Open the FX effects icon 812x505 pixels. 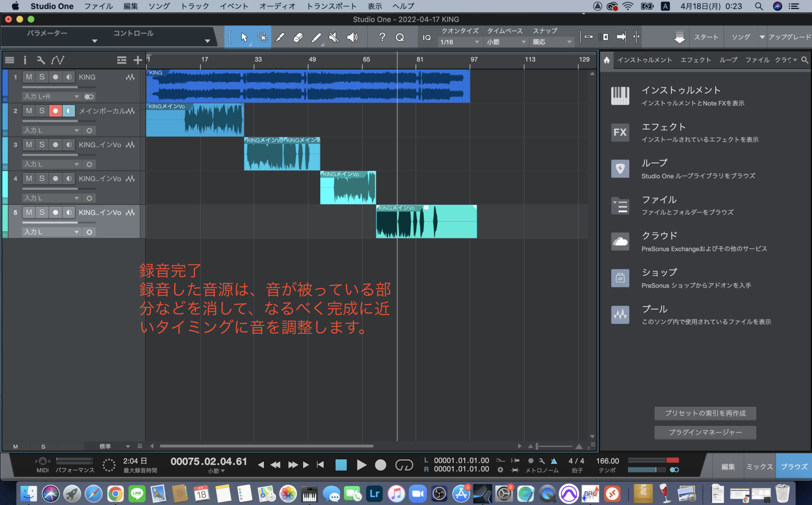click(x=620, y=132)
